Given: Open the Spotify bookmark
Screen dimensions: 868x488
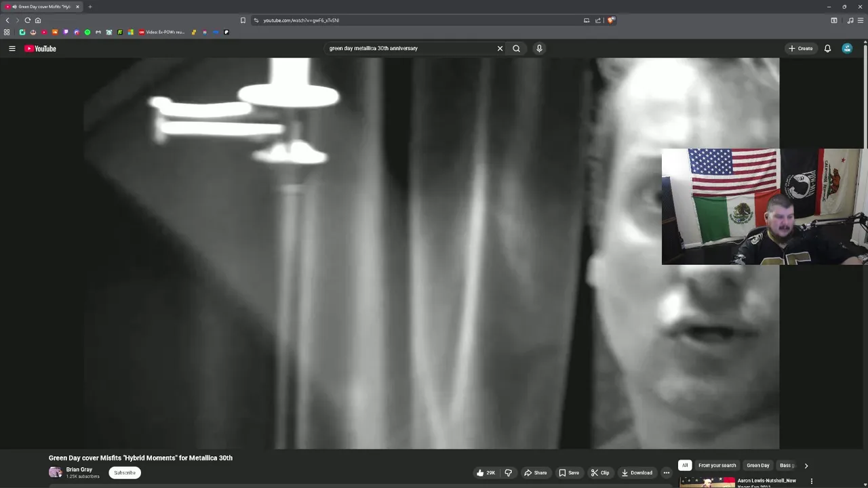Looking at the screenshot, I should (87, 32).
